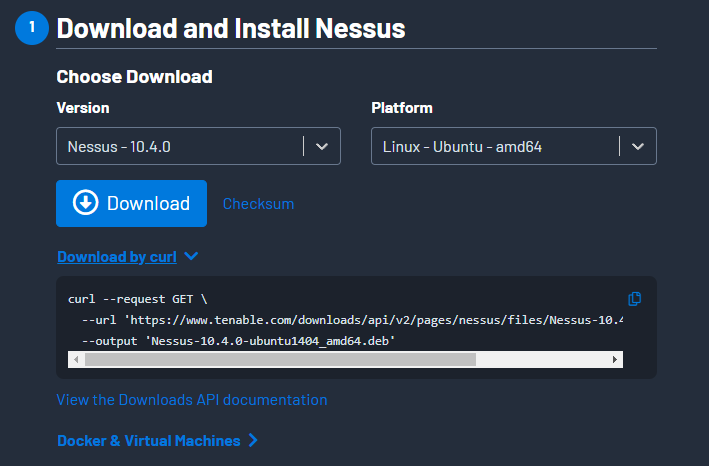Click the Download button label
This screenshot has height=466, width=709.
coord(148,203)
